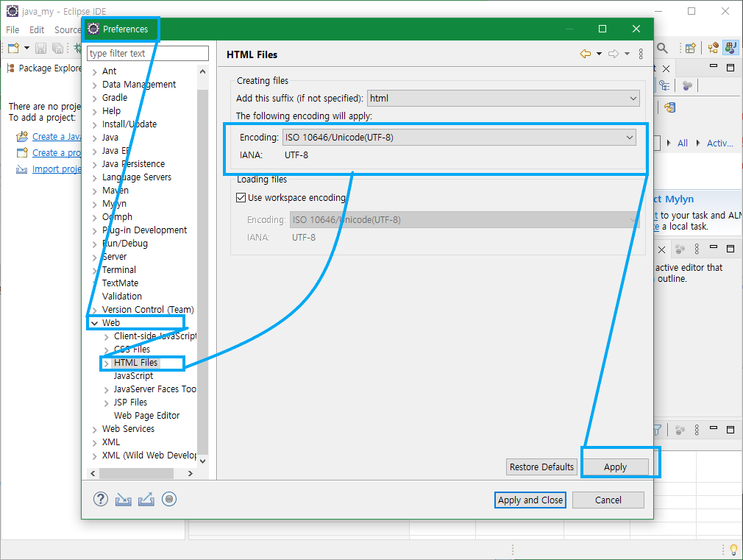Select Version Control (Team) item
Screen dimensions: 743x560
(148, 310)
